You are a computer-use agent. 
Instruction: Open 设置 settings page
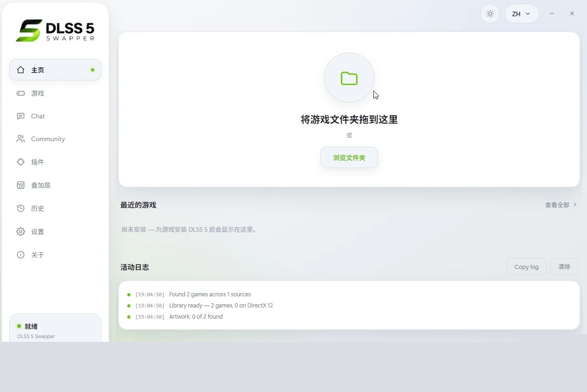[55, 232]
